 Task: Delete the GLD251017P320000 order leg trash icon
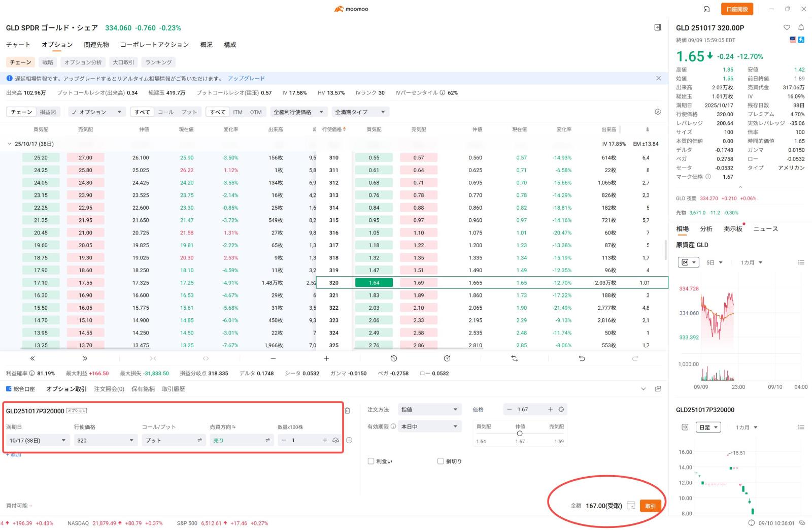(348, 411)
